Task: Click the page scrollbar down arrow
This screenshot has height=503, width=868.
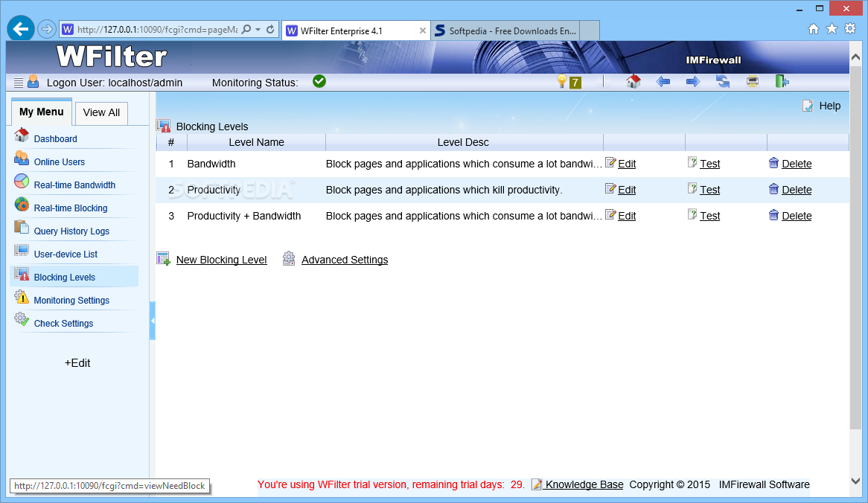Action: (855, 481)
